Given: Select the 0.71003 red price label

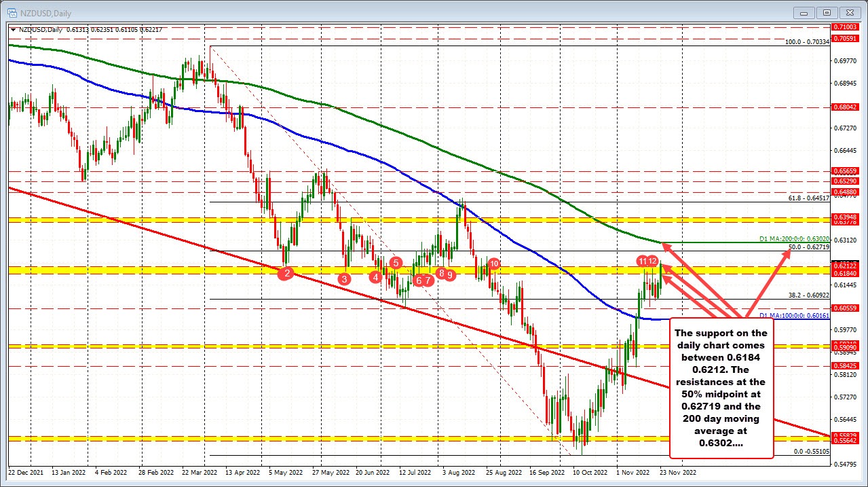Looking at the screenshot, I should click(x=845, y=26).
